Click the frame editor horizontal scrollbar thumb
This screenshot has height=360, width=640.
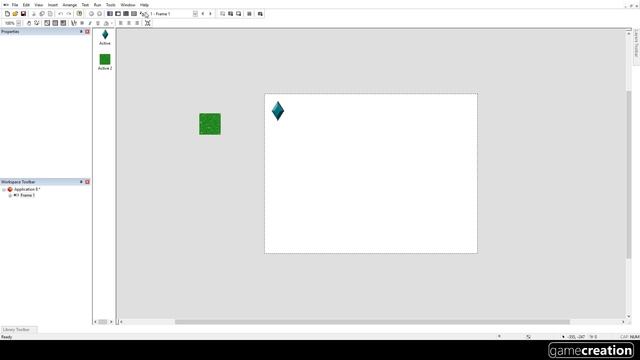coord(372,322)
